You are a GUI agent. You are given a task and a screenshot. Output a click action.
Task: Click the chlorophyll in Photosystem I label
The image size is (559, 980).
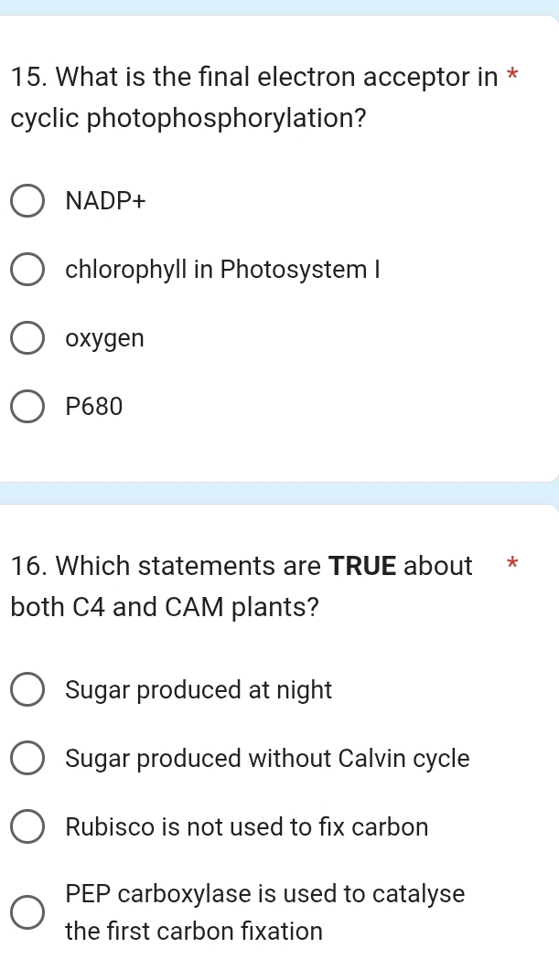[221, 269]
